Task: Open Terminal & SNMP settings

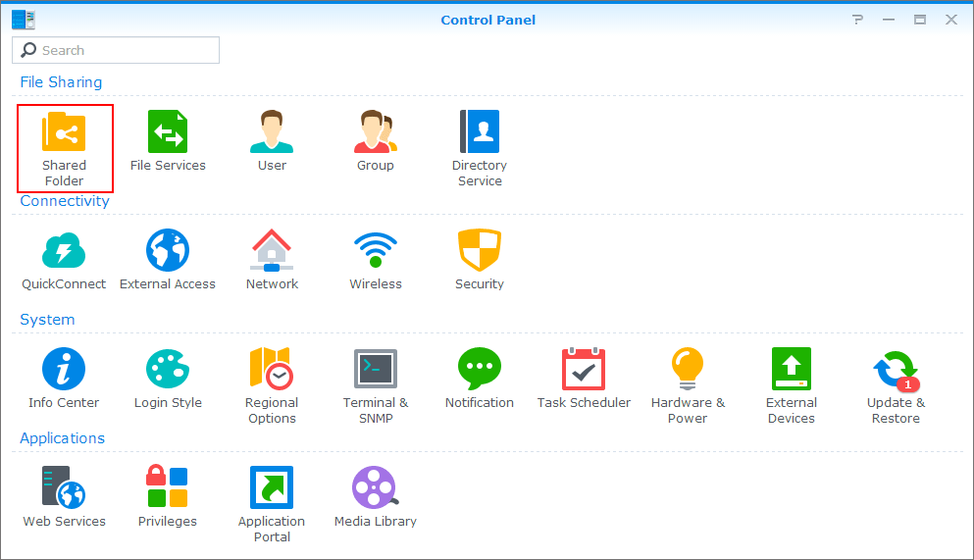Action: pyautogui.click(x=376, y=386)
